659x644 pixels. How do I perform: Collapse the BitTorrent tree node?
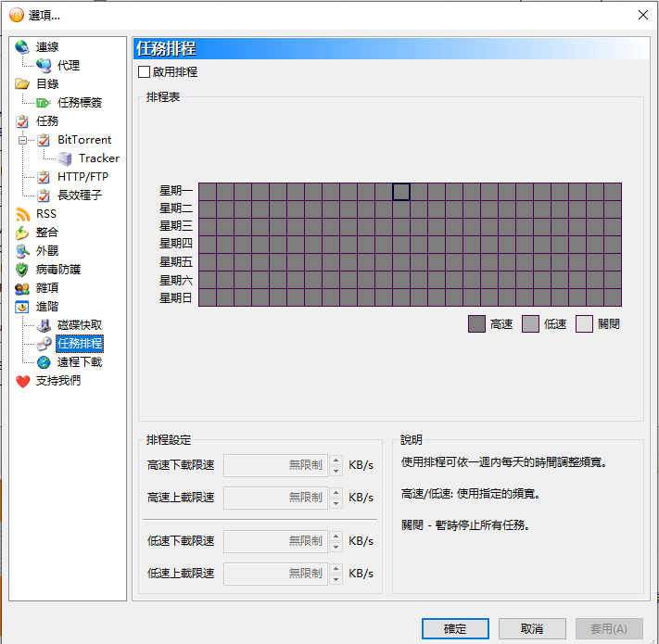tap(22, 140)
